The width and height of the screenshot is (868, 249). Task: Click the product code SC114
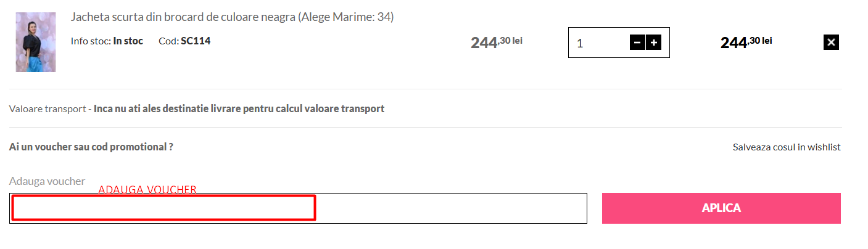pyautogui.click(x=196, y=41)
